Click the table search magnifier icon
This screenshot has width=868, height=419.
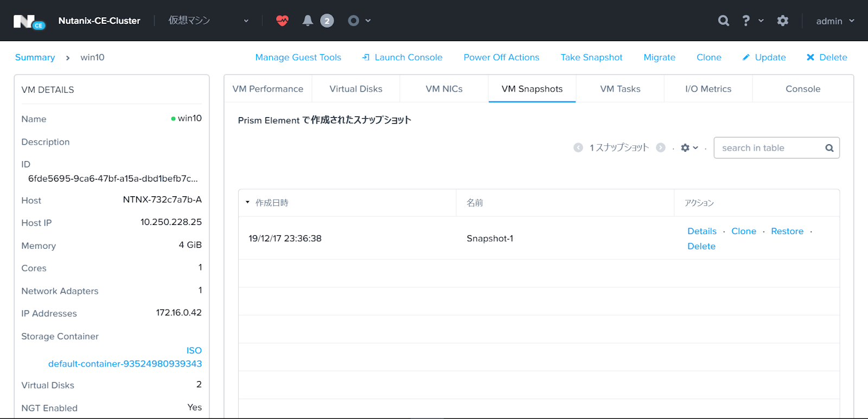(x=829, y=148)
